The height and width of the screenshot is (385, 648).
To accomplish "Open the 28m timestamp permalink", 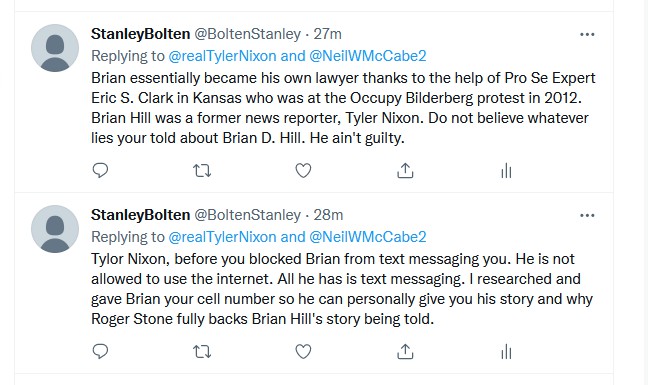I will pos(328,215).
